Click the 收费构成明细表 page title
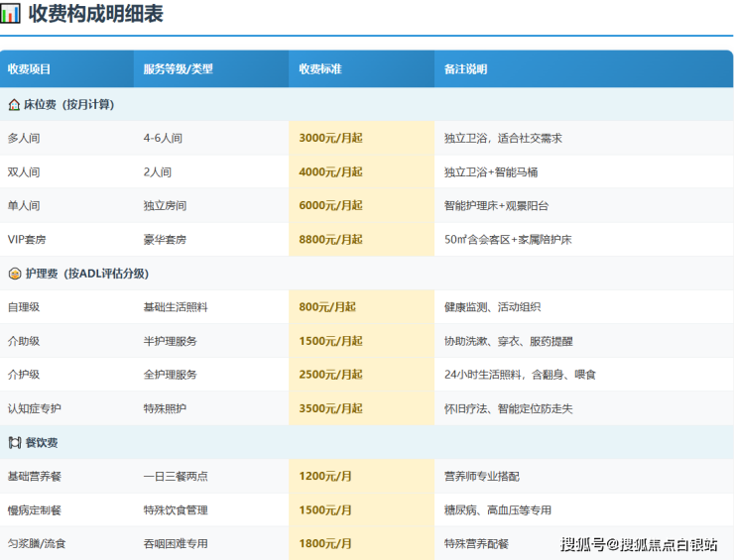 click(95, 14)
